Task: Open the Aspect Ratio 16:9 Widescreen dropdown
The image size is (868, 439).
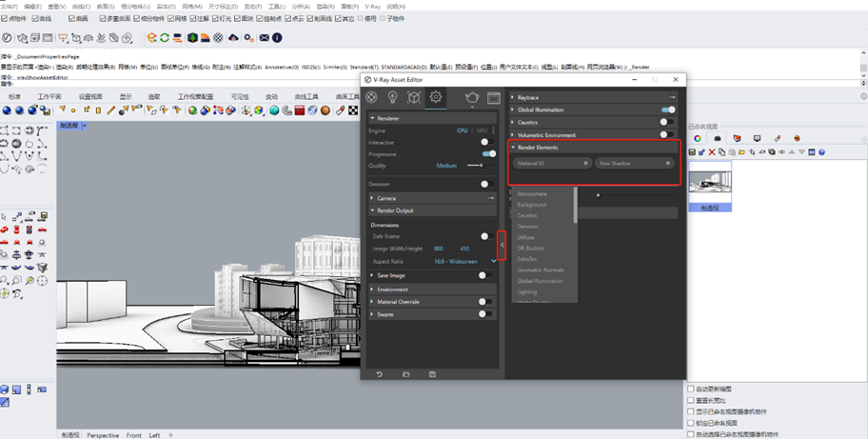Action: click(465, 261)
